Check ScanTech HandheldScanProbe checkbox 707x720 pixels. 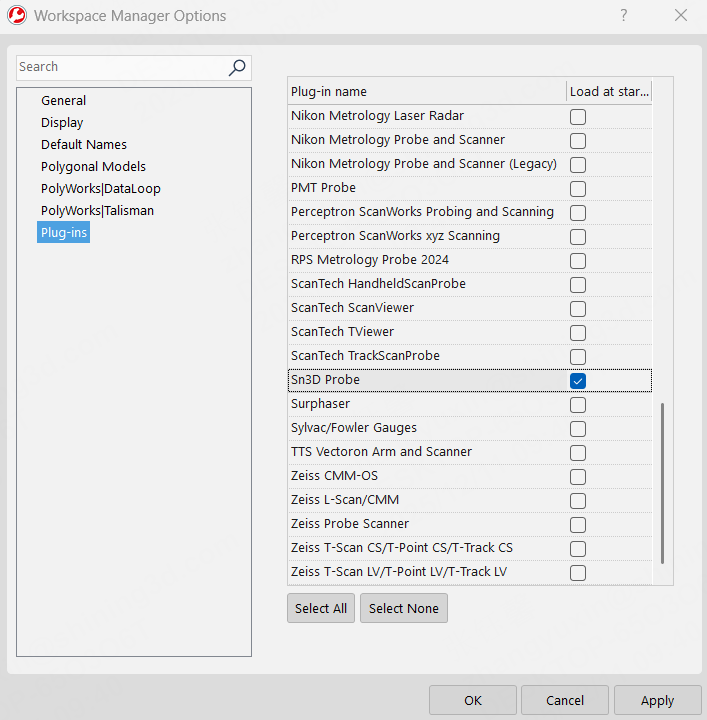578,285
